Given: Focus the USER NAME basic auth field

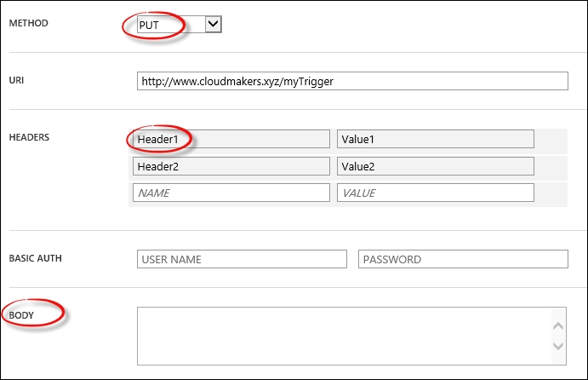Looking at the screenshot, I should [x=242, y=259].
